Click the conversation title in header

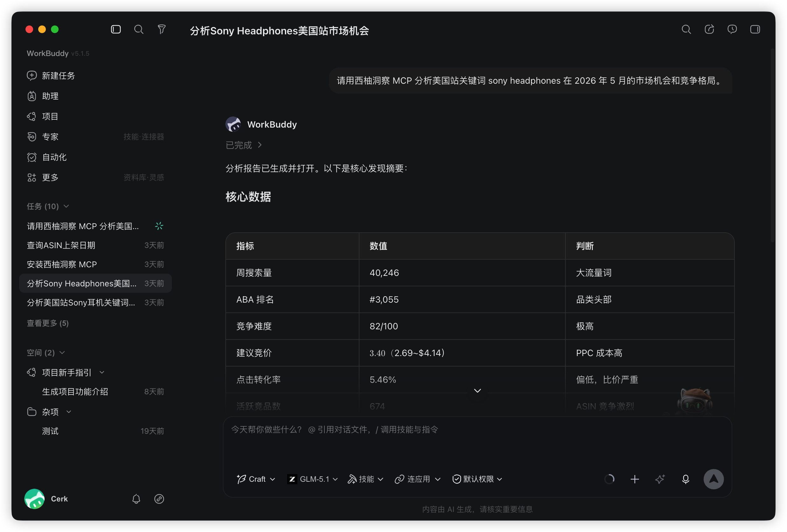coord(279,31)
